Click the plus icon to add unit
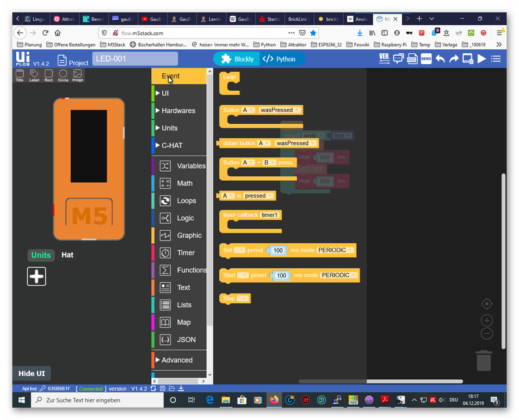Screen dimensions: 519x420 point(36,276)
